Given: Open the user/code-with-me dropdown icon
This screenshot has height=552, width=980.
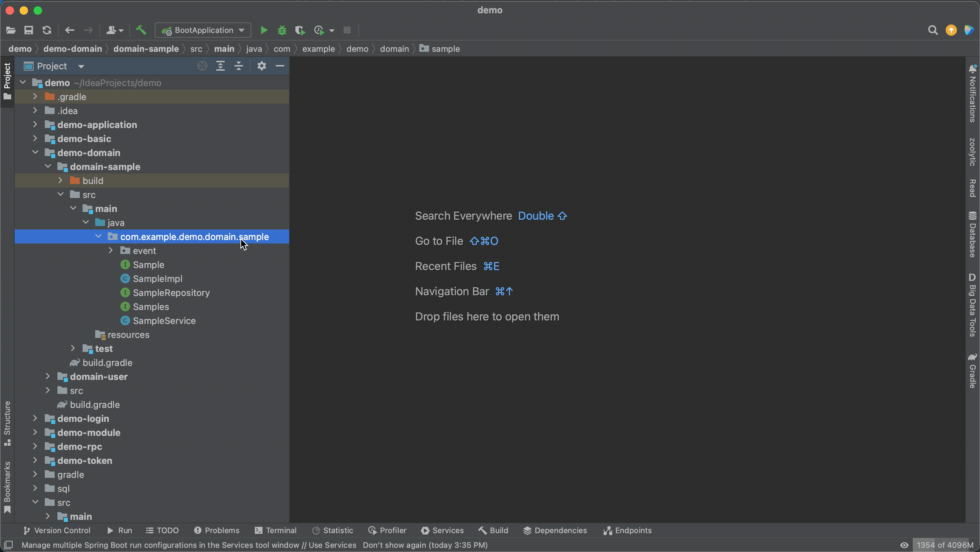Looking at the screenshot, I should (114, 30).
